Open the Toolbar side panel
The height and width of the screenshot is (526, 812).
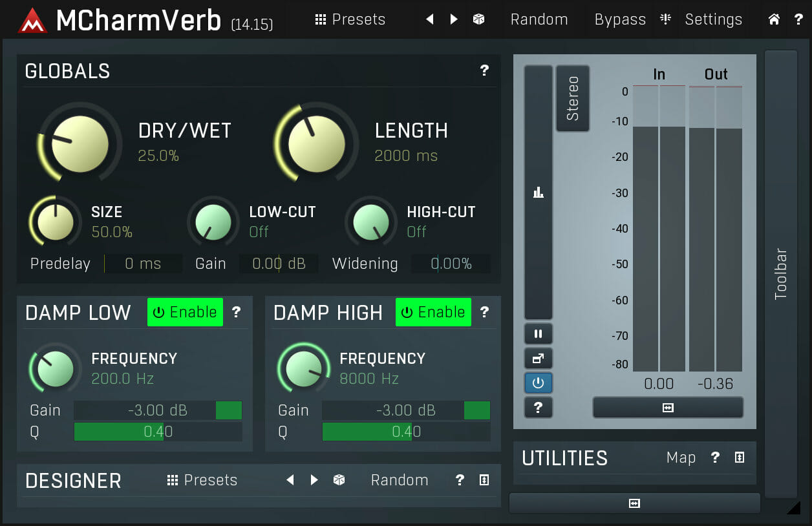coord(781,273)
